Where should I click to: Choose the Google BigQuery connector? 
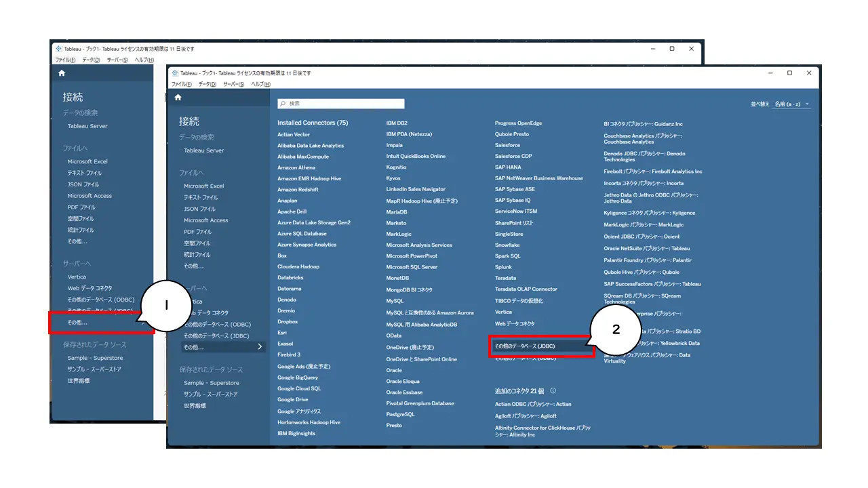click(x=298, y=378)
